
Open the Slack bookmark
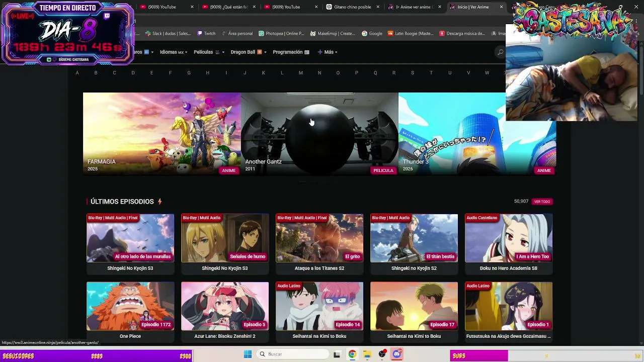tap(168, 34)
